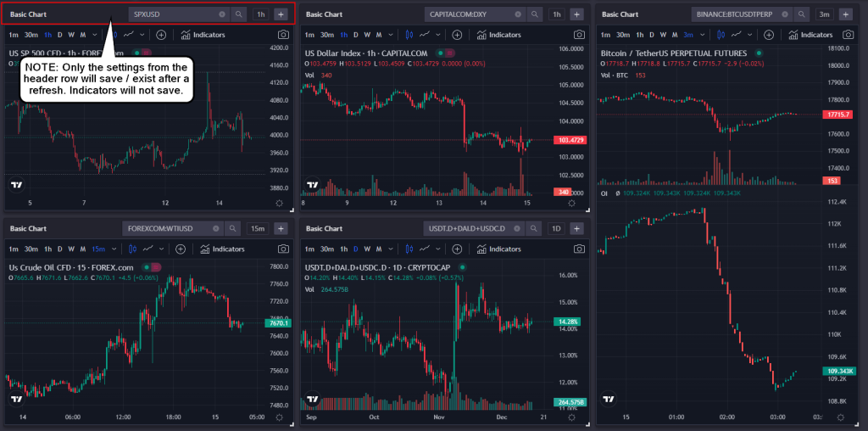The image size is (868, 431).
Task: Open chart style dropdown on WTIUSD chart
Action: [162, 249]
